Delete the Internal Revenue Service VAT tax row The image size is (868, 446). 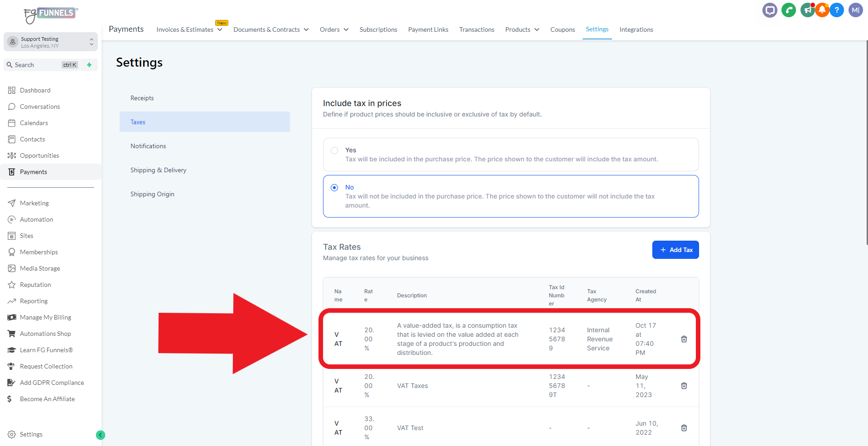point(684,339)
